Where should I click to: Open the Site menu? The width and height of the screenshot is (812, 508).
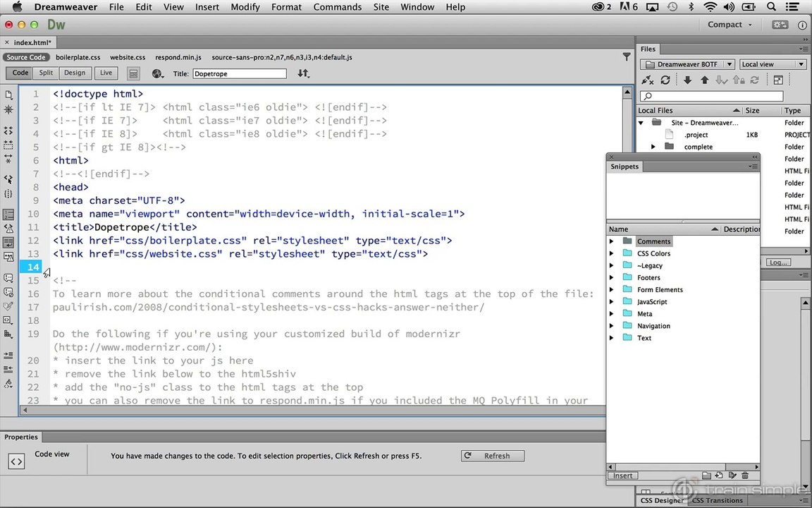pos(381,7)
